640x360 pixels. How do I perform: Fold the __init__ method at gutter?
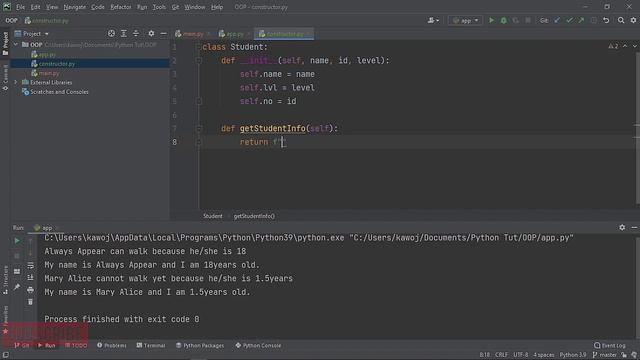coord(199,61)
